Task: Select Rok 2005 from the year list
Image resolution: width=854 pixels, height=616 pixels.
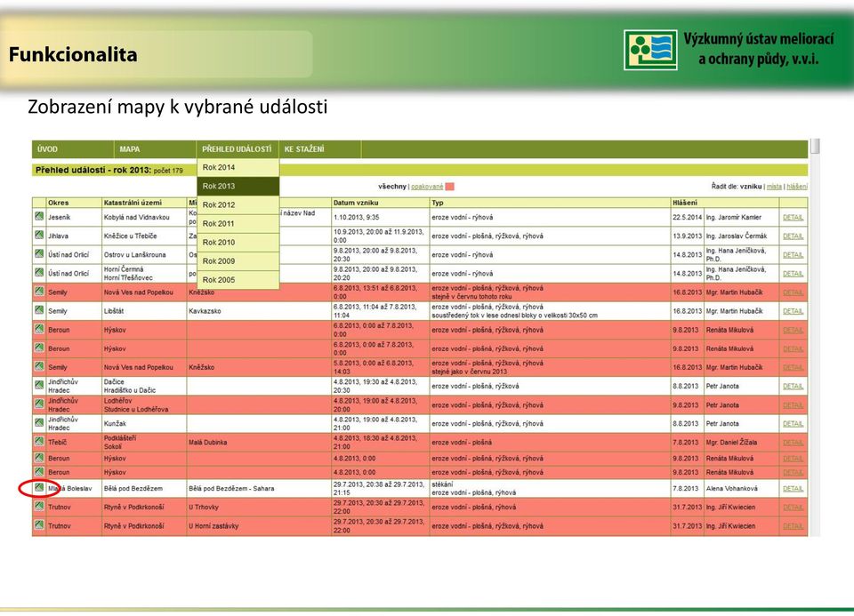Action: pos(238,280)
